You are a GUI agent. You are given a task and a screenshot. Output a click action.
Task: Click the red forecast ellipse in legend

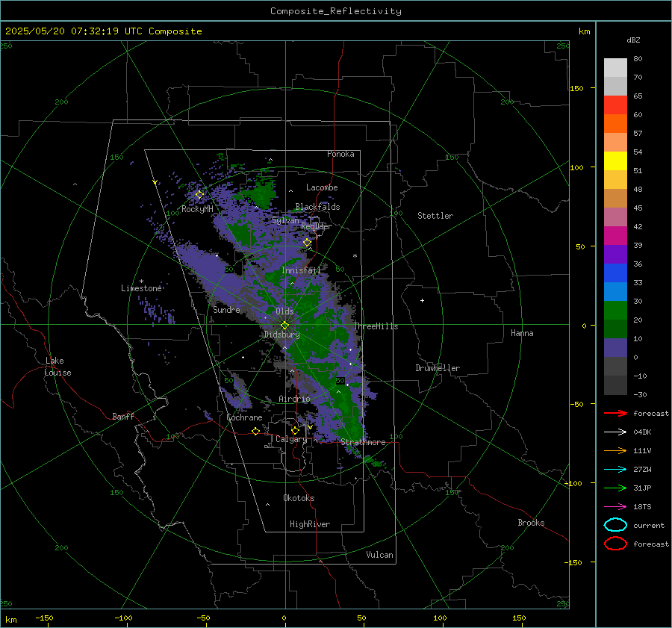tap(615, 544)
